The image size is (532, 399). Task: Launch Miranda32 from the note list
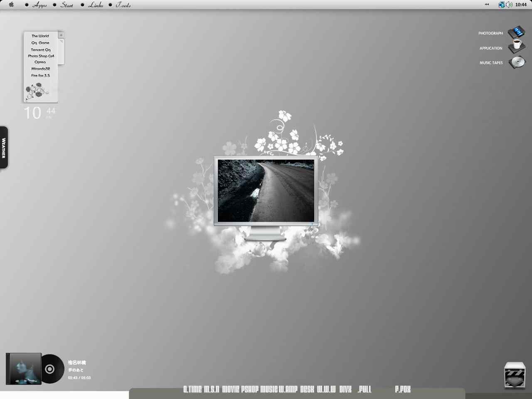pyautogui.click(x=41, y=69)
